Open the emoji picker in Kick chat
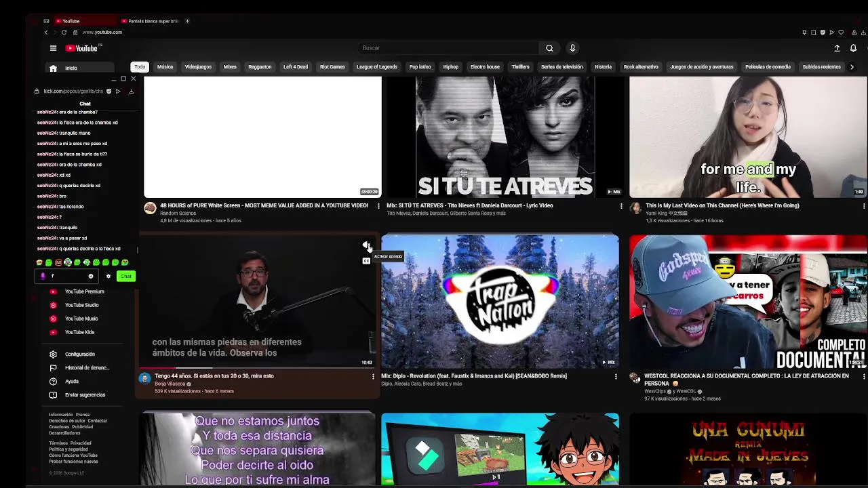Screen dimensions: 868x488 point(91,277)
